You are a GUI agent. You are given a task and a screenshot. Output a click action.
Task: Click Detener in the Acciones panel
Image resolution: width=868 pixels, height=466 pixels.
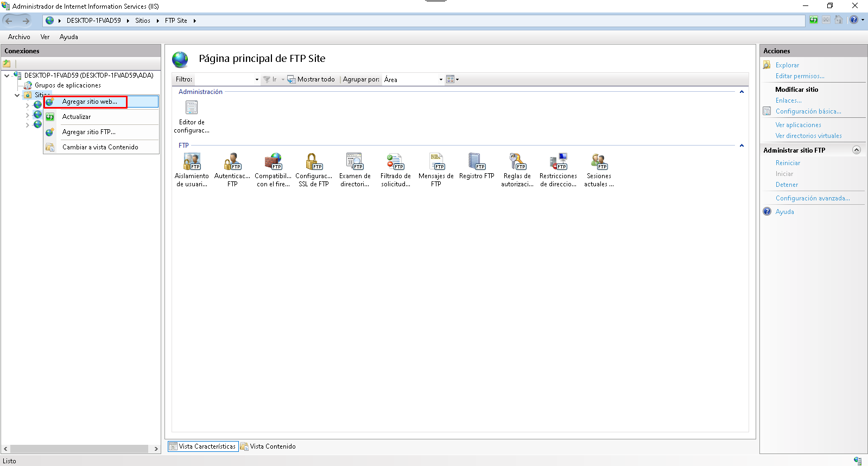coord(787,185)
